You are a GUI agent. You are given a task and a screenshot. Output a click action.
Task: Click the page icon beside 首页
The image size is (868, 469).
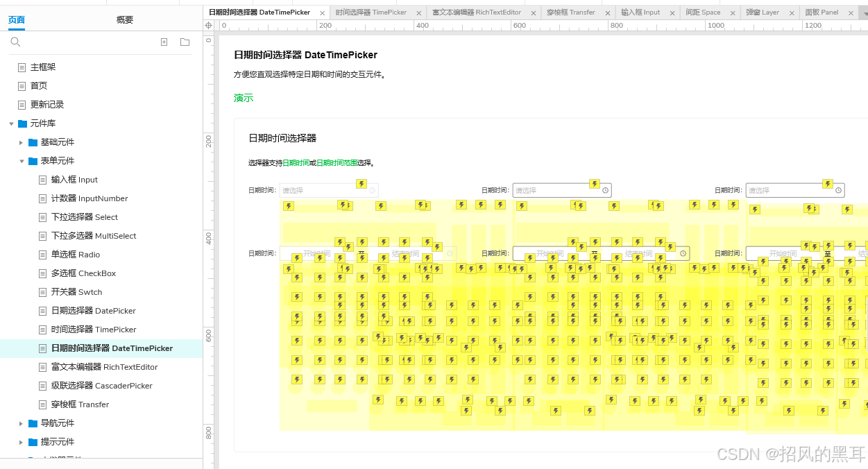pos(22,86)
